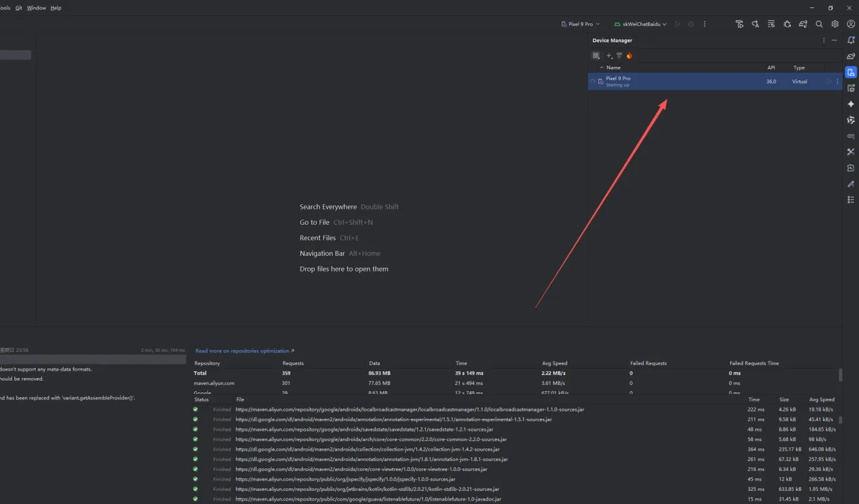Toggle the Device Manager sidebar icon

click(x=850, y=72)
